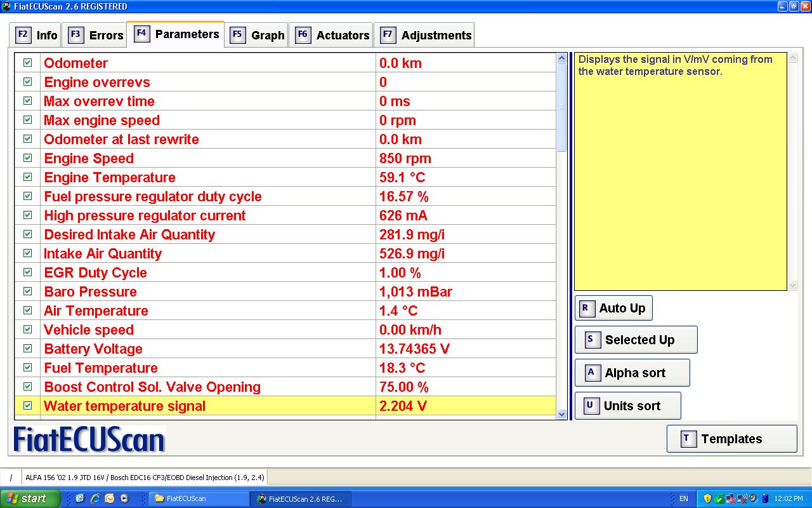This screenshot has height=508, width=812.
Task: Select the Fuel Temperature parameter row
Action: tap(190, 368)
